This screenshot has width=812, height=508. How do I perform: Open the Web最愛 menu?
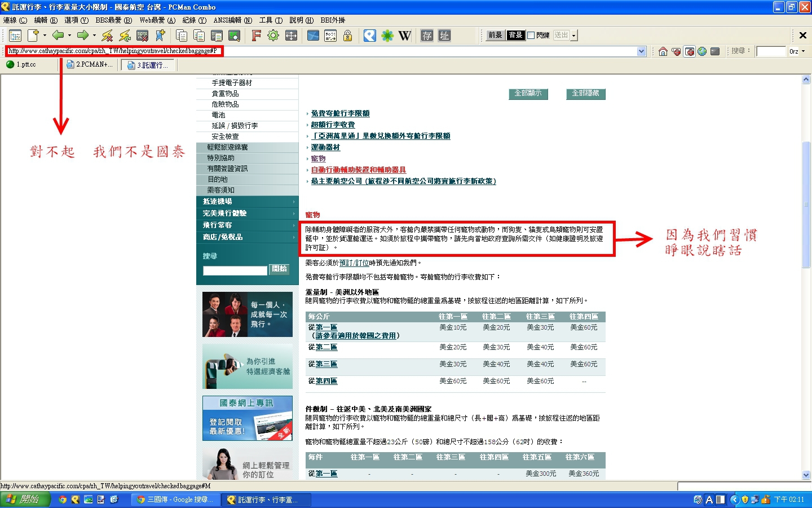click(157, 20)
